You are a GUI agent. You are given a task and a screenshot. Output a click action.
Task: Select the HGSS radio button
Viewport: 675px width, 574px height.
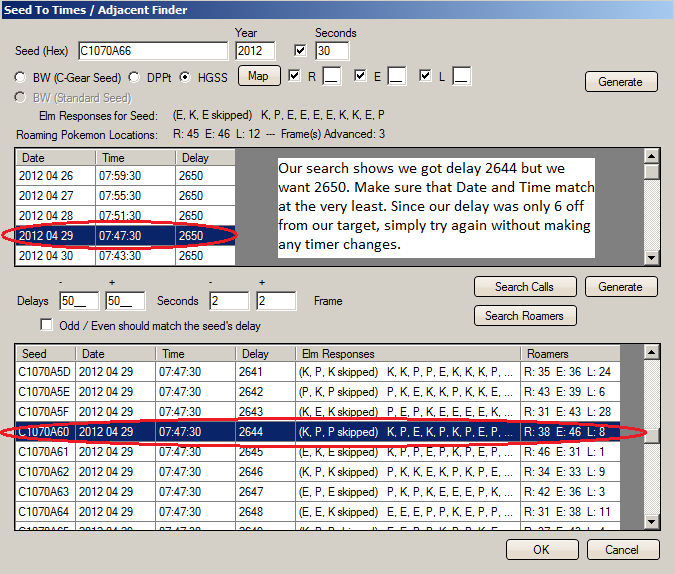185,78
